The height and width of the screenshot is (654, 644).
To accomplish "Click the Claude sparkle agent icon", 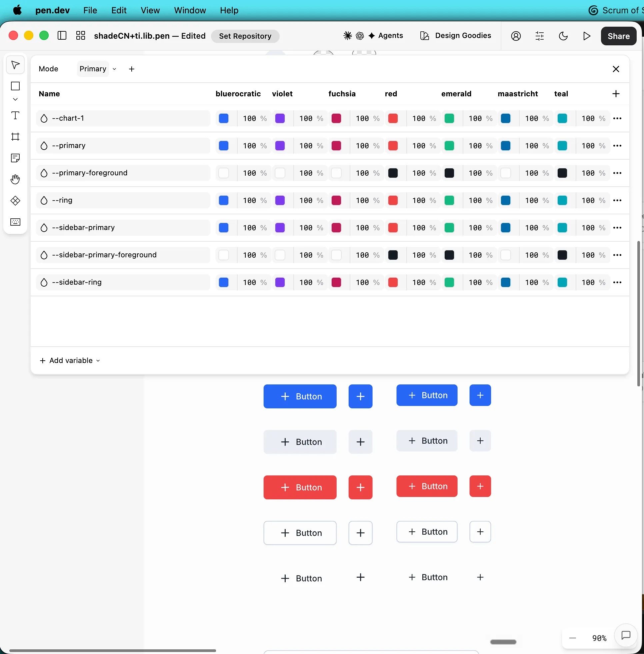I will pyautogui.click(x=347, y=36).
